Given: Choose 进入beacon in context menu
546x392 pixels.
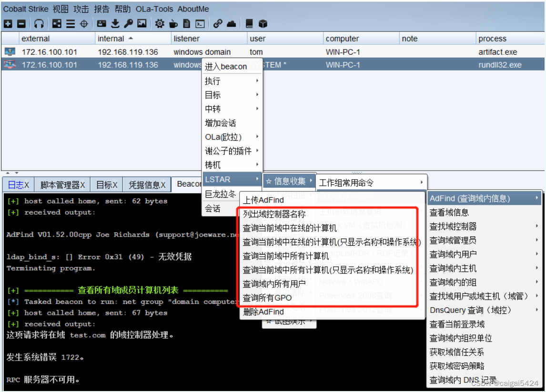Looking at the screenshot, I should tap(232, 67).
